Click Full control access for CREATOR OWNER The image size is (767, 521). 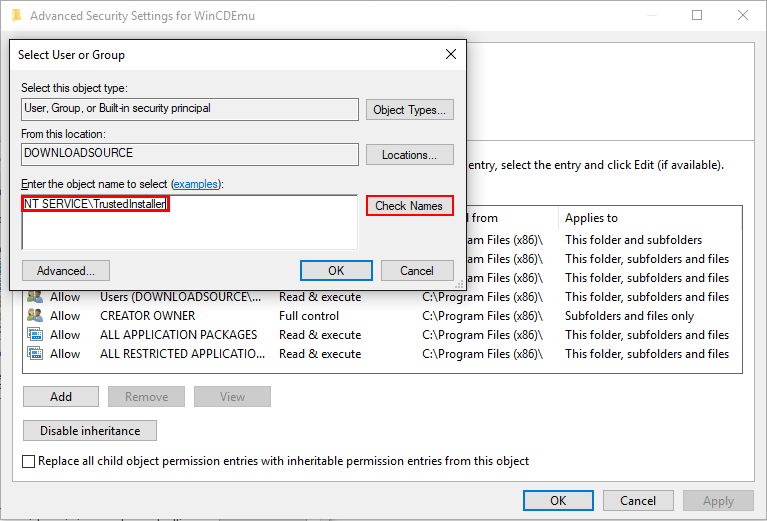tap(309, 316)
